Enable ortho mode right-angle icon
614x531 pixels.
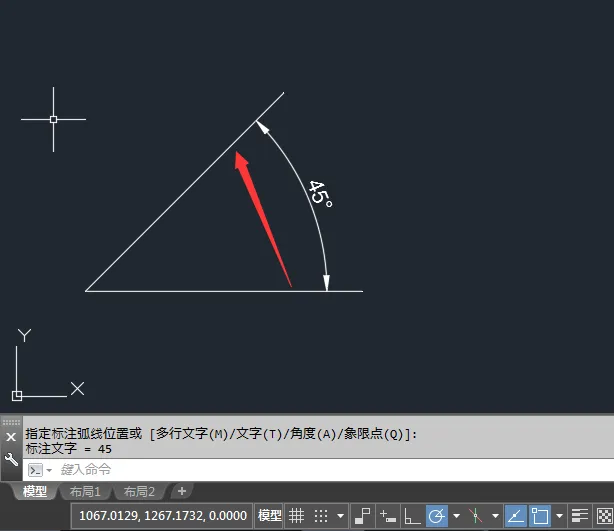click(x=412, y=516)
